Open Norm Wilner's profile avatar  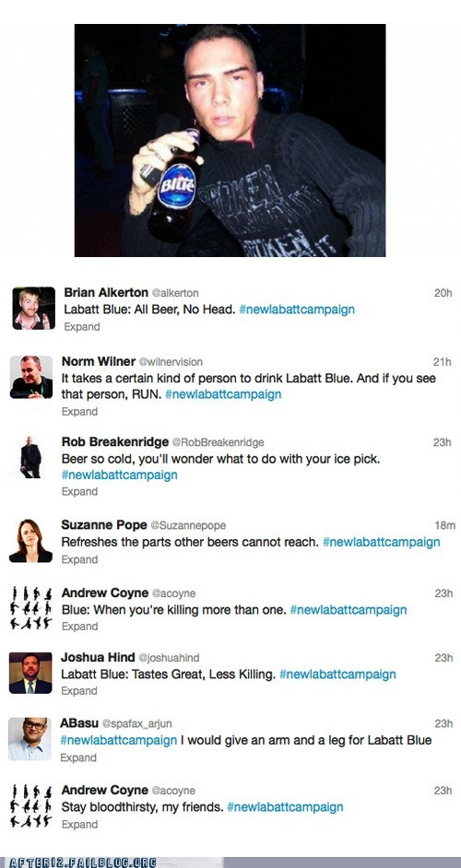[31, 377]
